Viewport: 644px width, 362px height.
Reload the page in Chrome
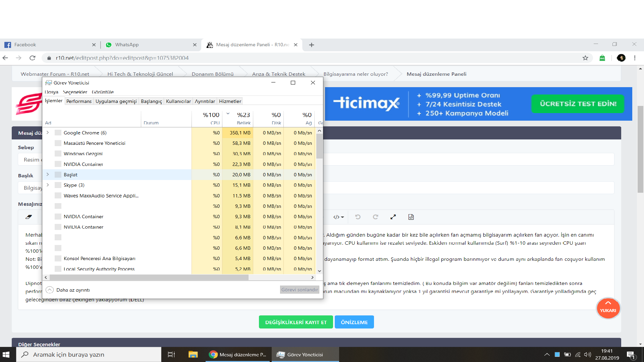tap(33, 58)
